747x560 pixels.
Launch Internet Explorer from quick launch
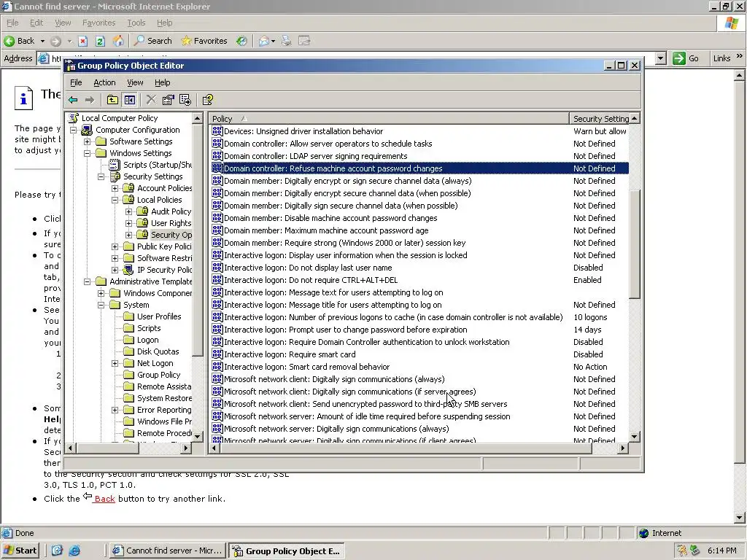[x=75, y=551]
